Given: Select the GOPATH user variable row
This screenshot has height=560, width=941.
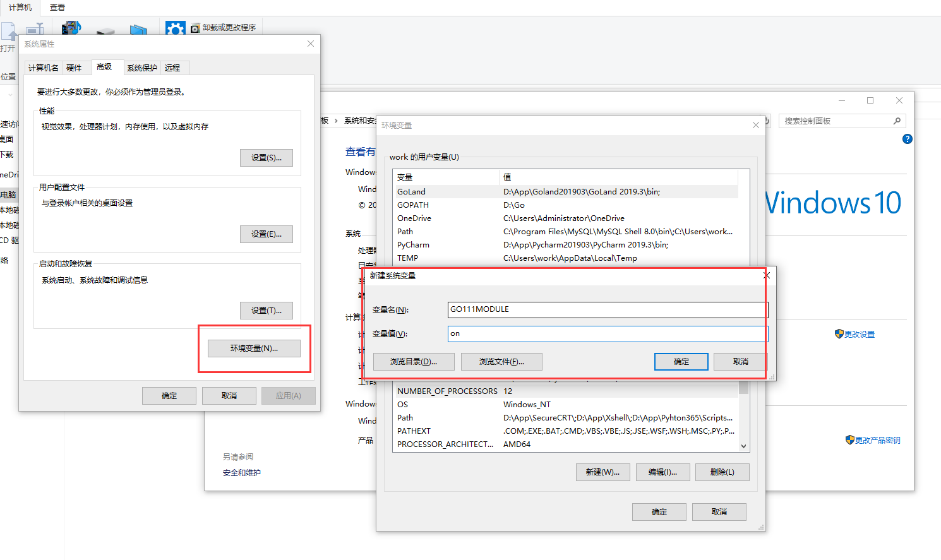Looking at the screenshot, I should (x=565, y=205).
